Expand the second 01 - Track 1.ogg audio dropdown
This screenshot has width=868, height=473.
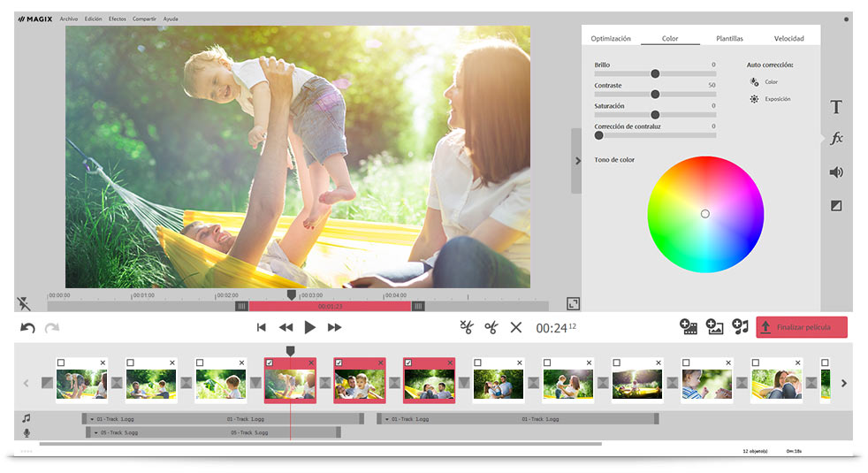(387, 419)
